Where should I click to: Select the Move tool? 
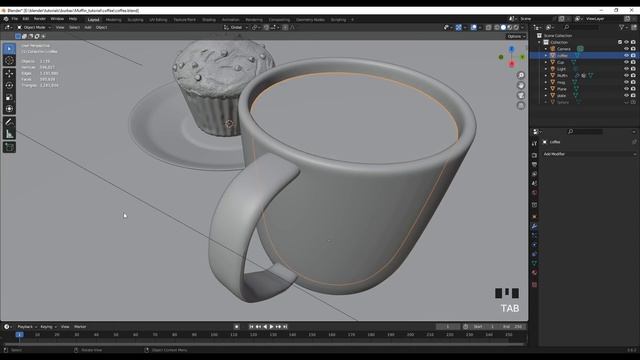pos(9,73)
